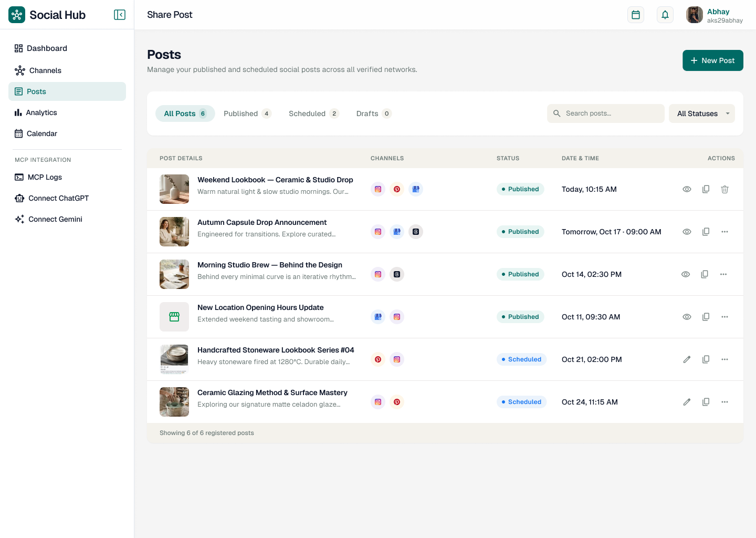
Task: Open Connect Gemini in sidebar
Action: point(67,219)
